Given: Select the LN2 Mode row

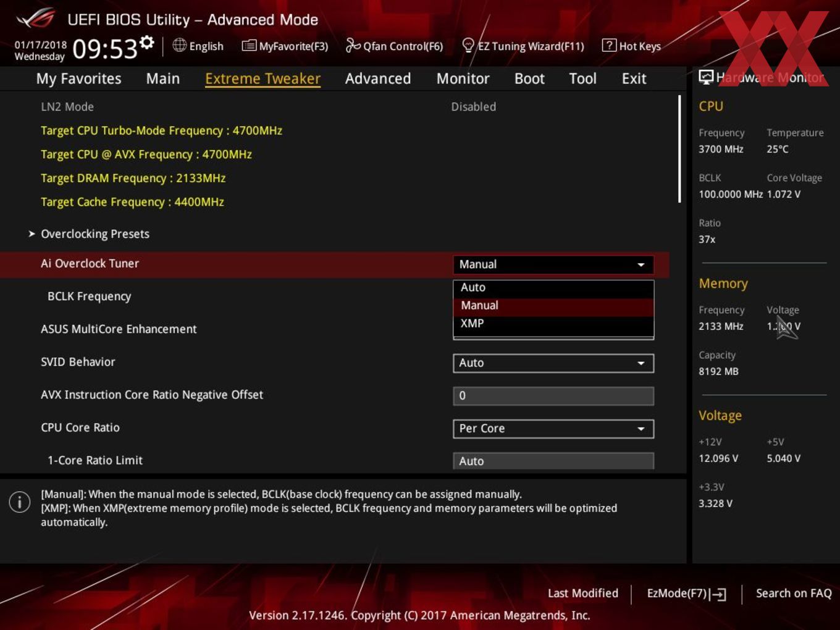Looking at the screenshot, I should click(334, 107).
